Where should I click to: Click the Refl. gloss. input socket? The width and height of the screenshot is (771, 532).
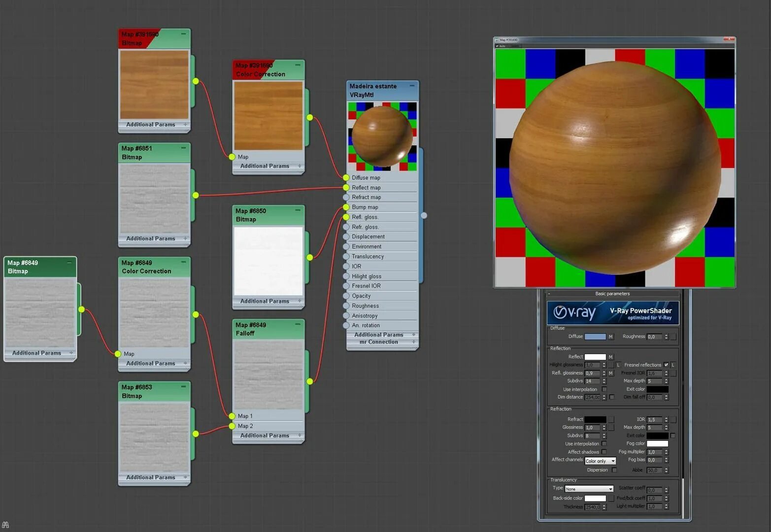[346, 217]
